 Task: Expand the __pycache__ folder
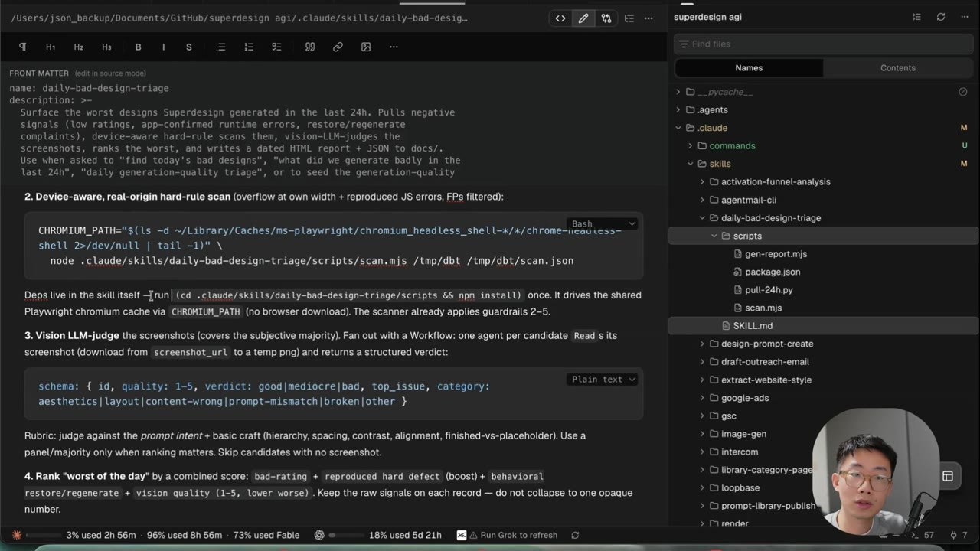coord(678,92)
